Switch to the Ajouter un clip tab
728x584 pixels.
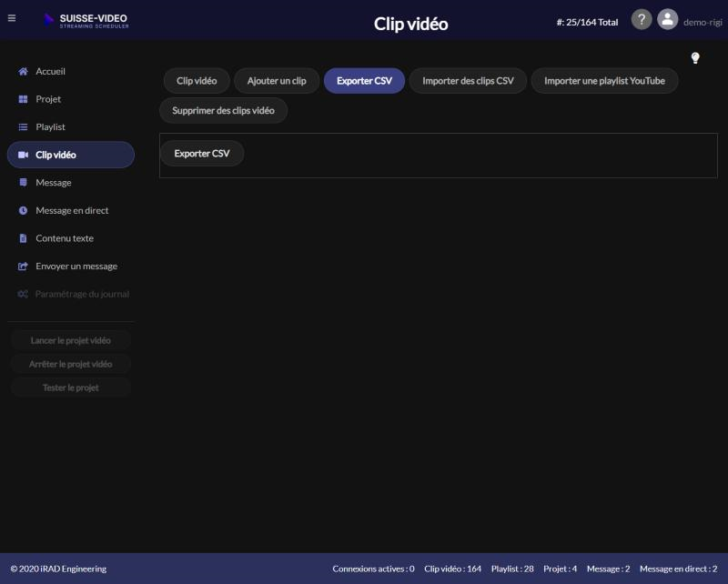click(277, 81)
